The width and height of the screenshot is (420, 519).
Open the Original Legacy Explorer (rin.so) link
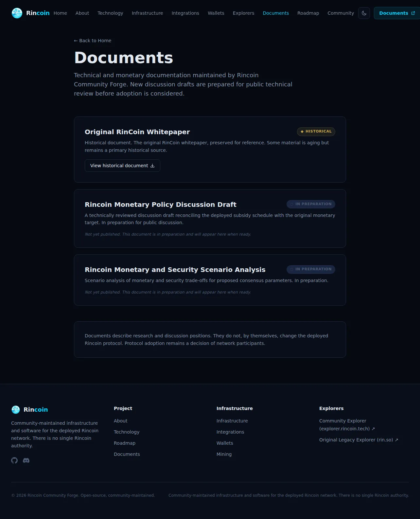pyautogui.click(x=359, y=440)
